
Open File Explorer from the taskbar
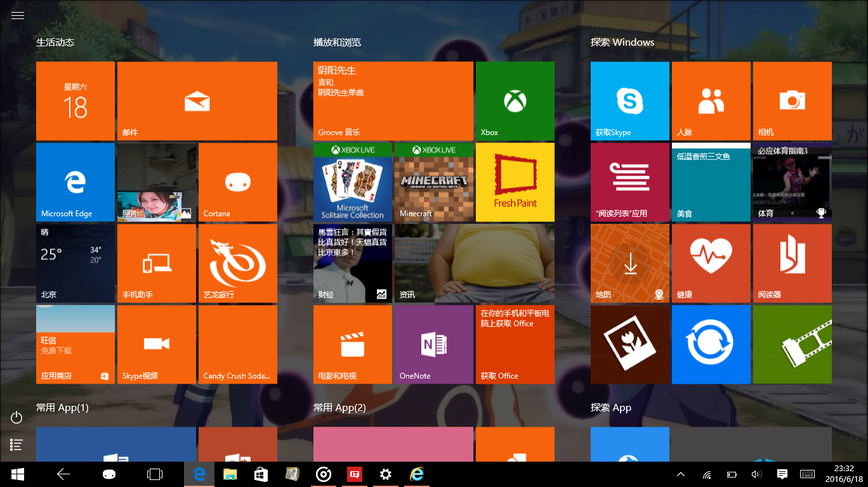point(230,474)
